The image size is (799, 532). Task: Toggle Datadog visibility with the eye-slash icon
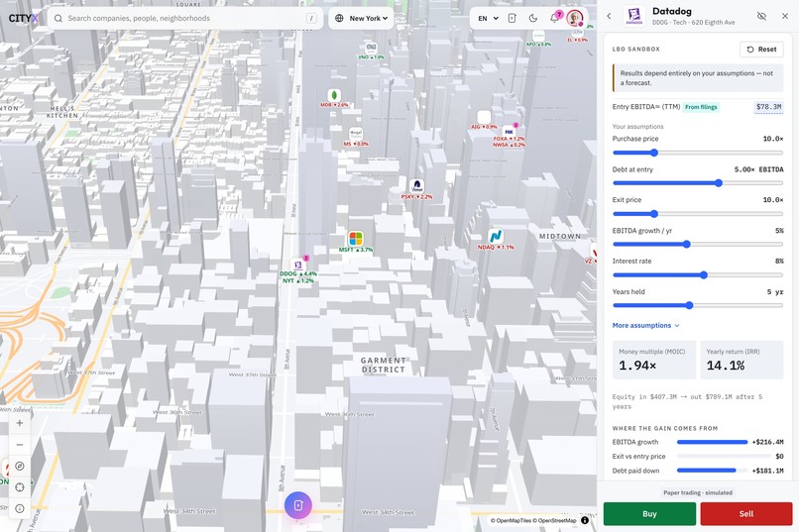pos(761,16)
